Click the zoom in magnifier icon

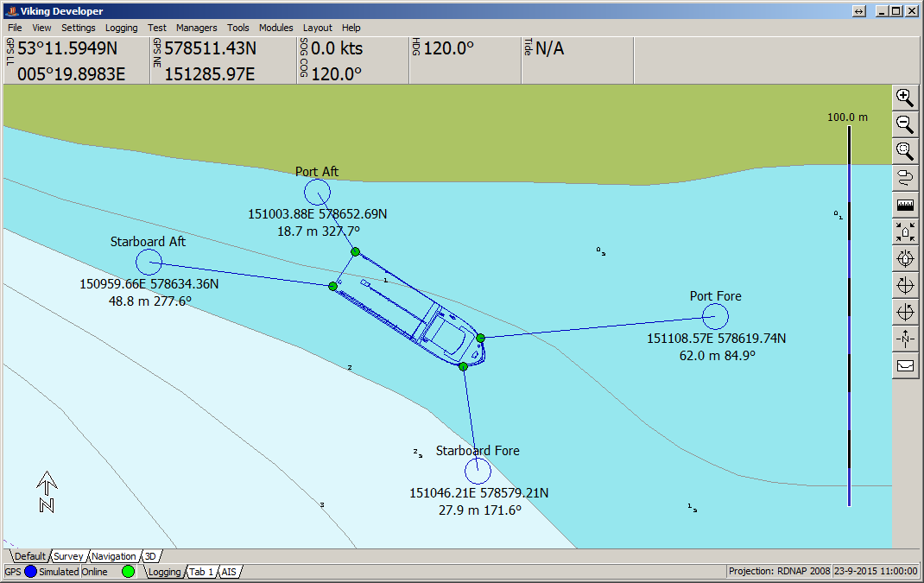(x=905, y=98)
